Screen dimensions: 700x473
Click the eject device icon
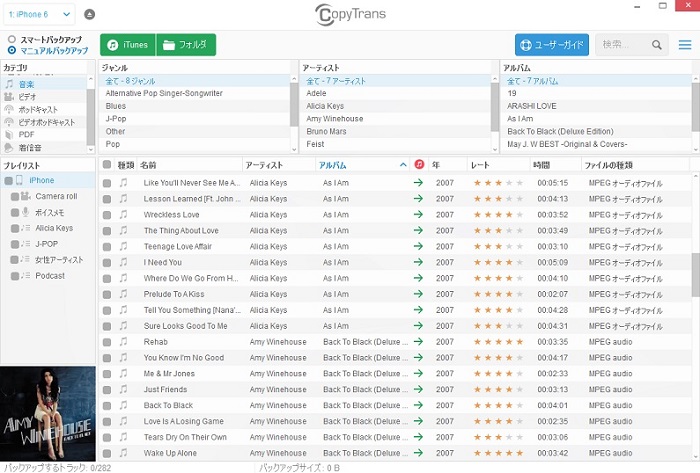click(89, 14)
